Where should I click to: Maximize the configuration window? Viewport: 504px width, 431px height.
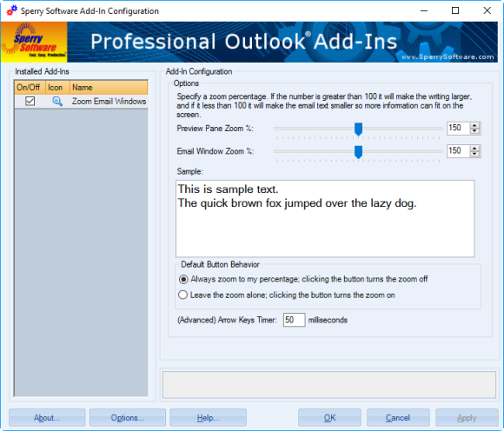tap(455, 10)
